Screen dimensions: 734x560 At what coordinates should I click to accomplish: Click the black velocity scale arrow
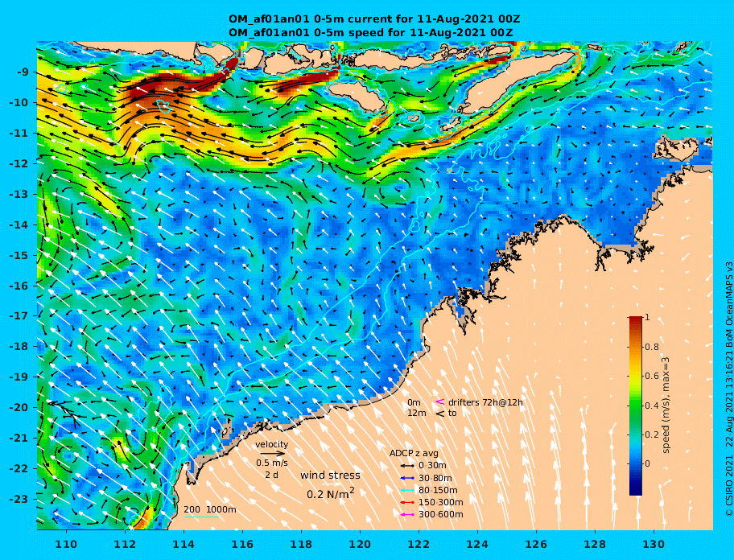273,453
